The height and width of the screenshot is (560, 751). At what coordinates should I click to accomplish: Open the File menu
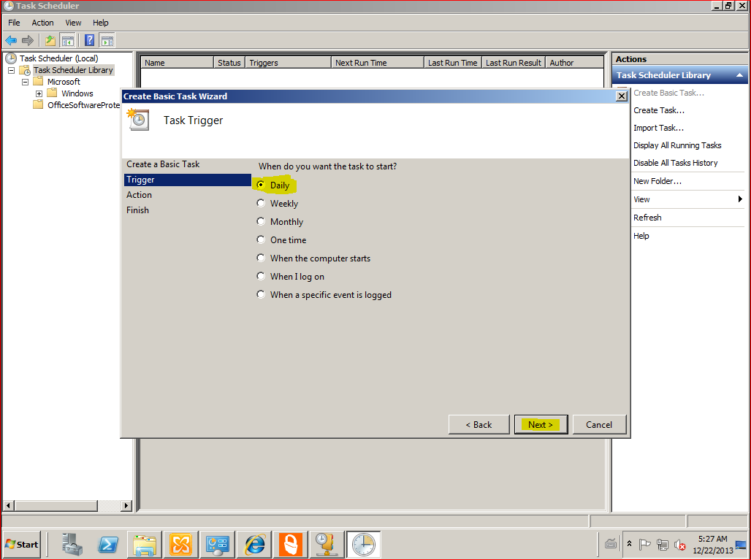tap(14, 23)
